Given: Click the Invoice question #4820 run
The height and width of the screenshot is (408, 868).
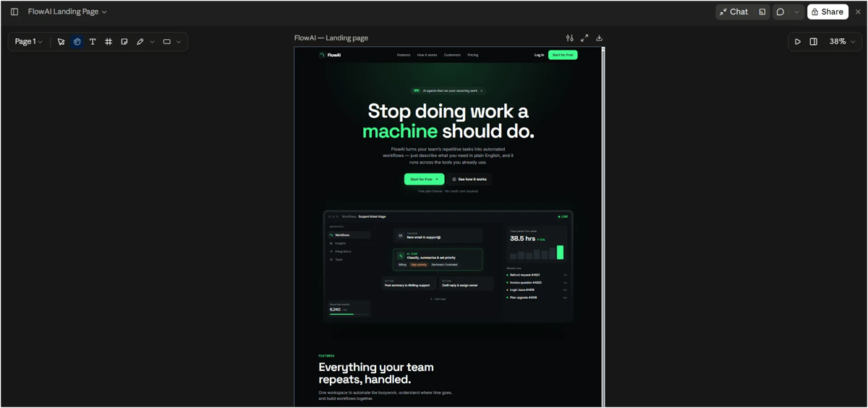Looking at the screenshot, I should 537,282.
